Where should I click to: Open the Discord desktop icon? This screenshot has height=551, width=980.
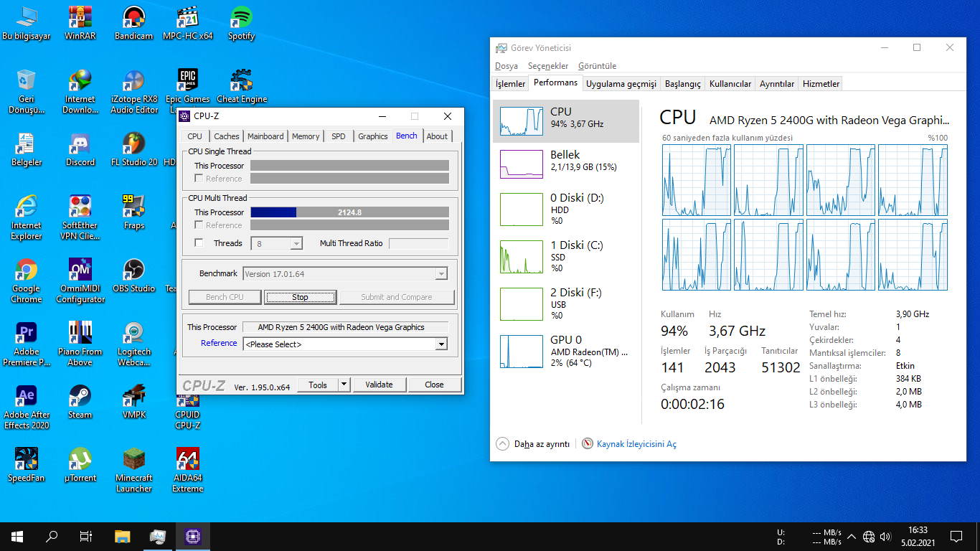[x=80, y=149]
